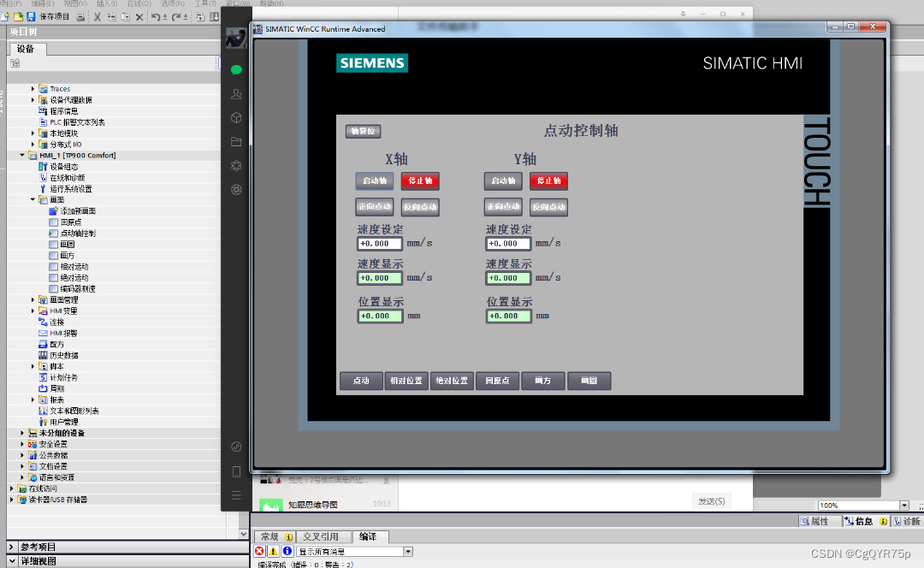Toggle the red error filter icon
The width and height of the screenshot is (924, 568).
coord(259,551)
